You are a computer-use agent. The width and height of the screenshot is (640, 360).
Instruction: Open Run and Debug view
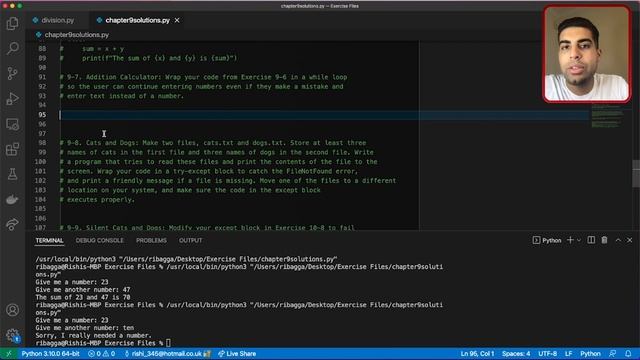(x=12, y=99)
